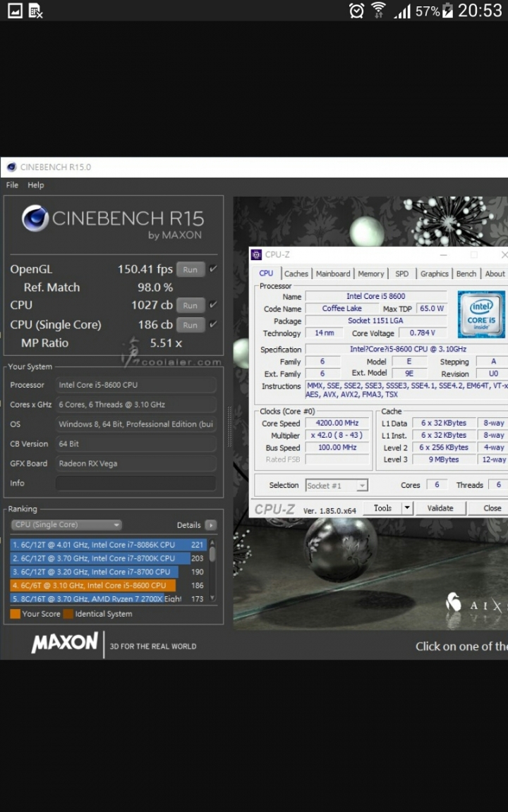508x812 pixels.
Task: Click the Tools button in CPU-Z
Action: click(x=382, y=508)
